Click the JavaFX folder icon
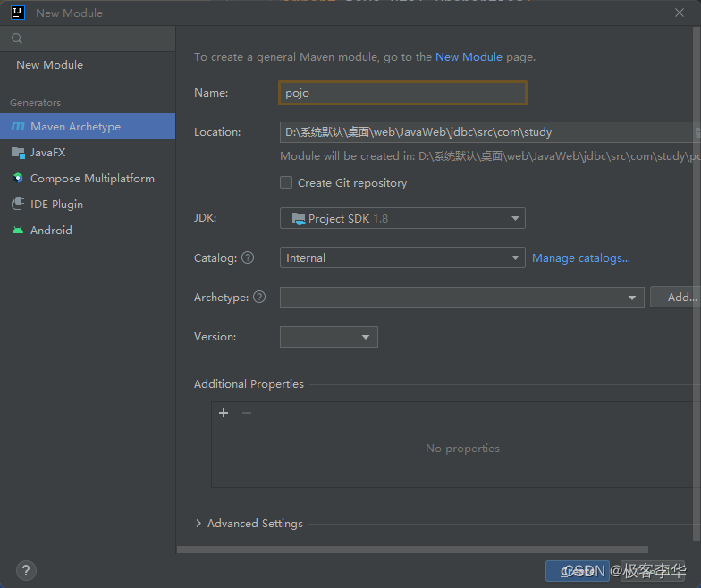This screenshot has width=701, height=588. [x=18, y=152]
